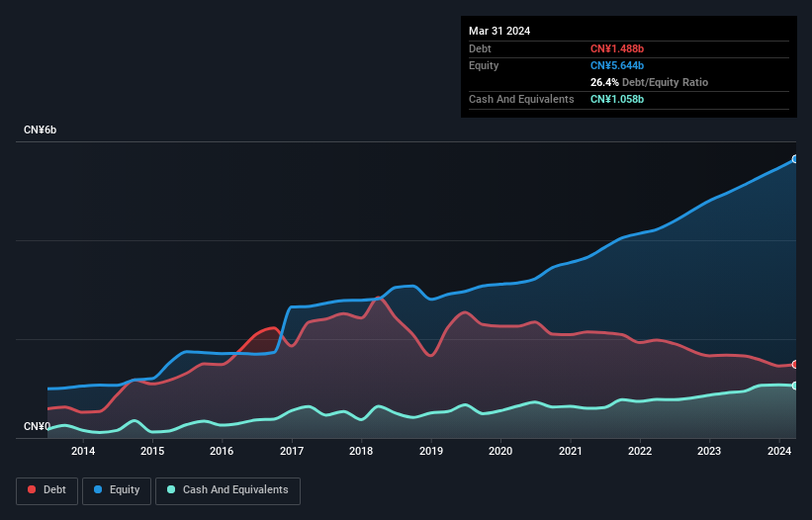Select the Debt endpoint marker at 2024
Viewport: 812px width, 520px height.
(795, 364)
